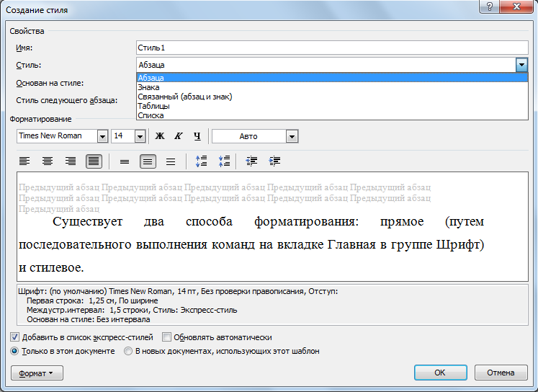Click the style description summary box
This screenshot has width=538, height=392.
click(272, 305)
